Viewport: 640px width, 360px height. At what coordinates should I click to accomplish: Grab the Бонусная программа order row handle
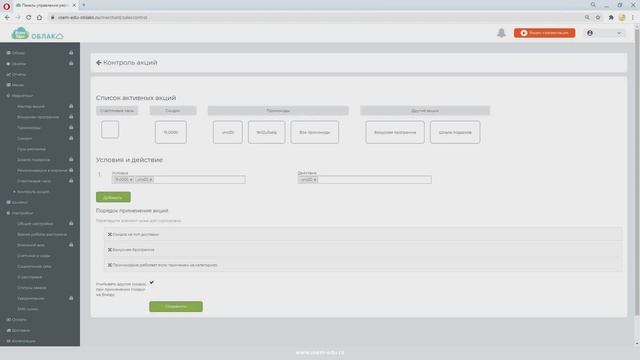(110, 249)
